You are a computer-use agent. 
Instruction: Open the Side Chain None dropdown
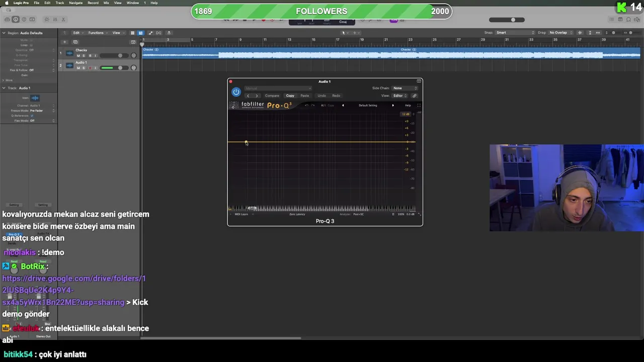405,88
